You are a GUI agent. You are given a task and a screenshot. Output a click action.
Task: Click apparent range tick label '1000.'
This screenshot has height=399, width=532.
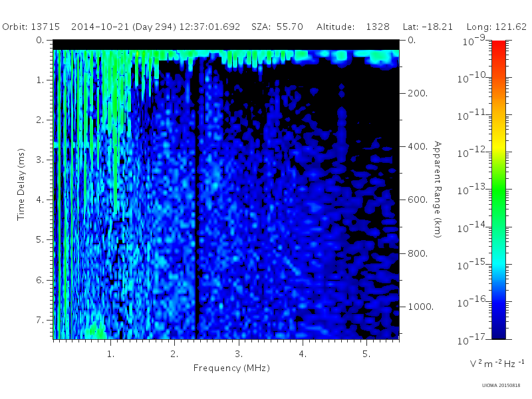click(x=420, y=307)
